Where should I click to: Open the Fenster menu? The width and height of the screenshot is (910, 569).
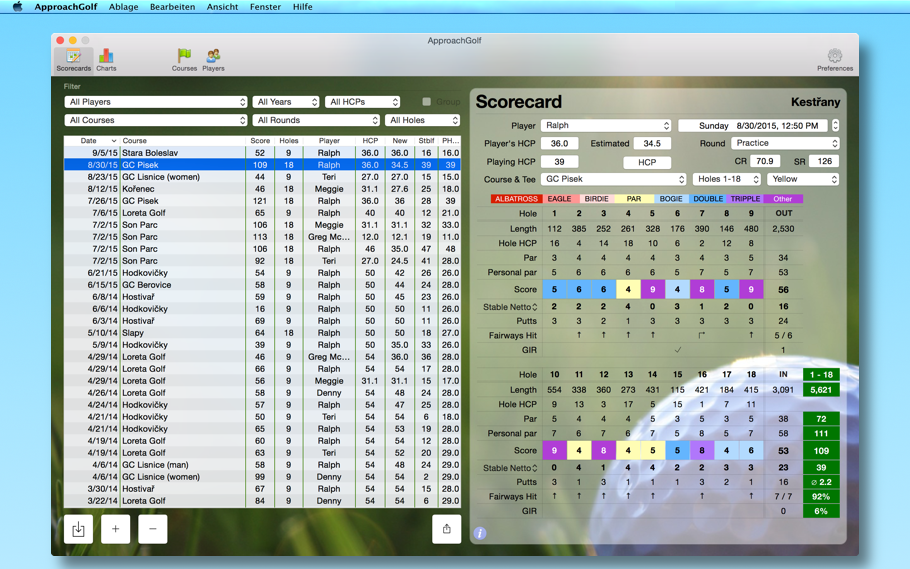pyautogui.click(x=265, y=7)
